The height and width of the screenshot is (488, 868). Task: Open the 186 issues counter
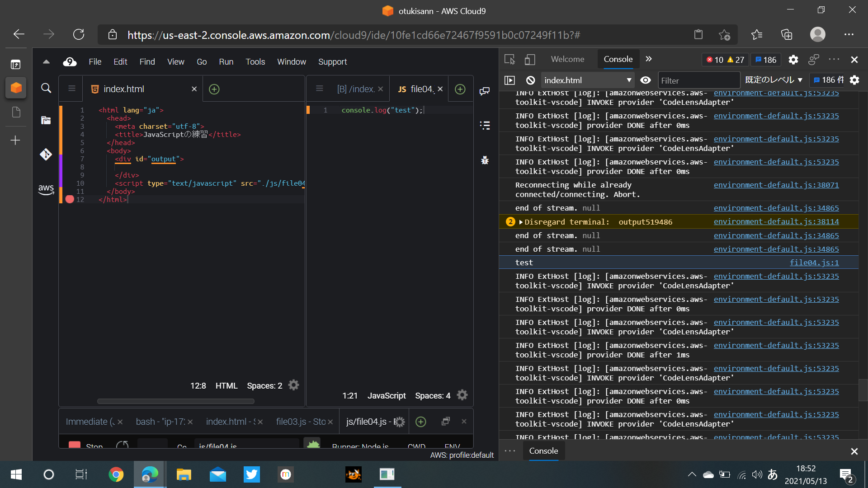766,60
